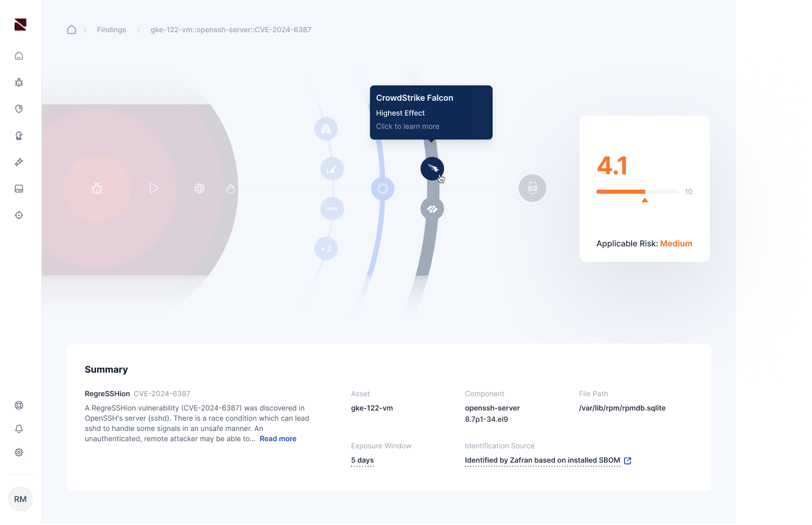Open the settings gear in the sidebar

point(19,452)
